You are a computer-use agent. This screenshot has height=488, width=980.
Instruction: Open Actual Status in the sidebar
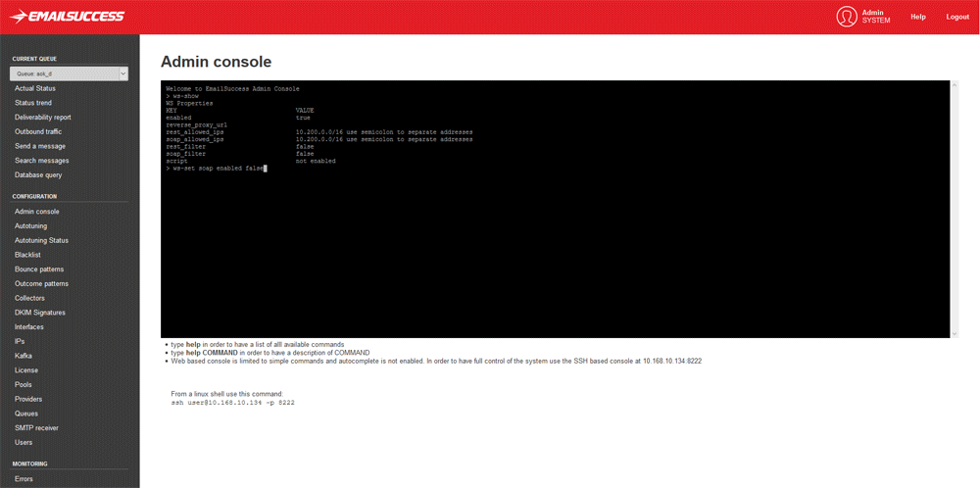35,88
